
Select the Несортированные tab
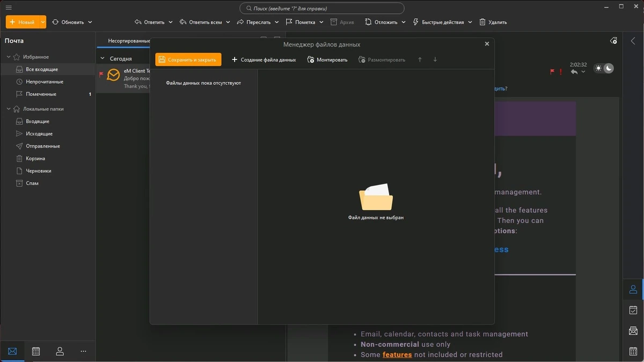click(128, 41)
